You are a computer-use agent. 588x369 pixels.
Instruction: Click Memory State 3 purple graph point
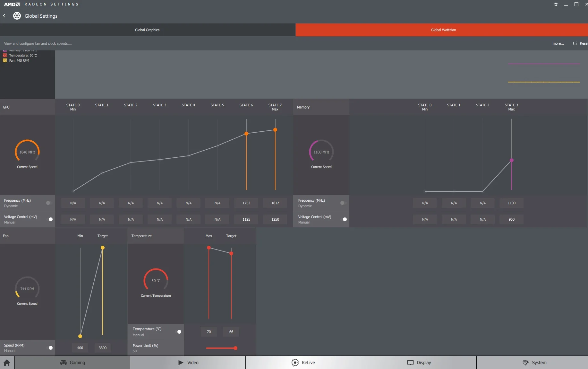pos(512,160)
